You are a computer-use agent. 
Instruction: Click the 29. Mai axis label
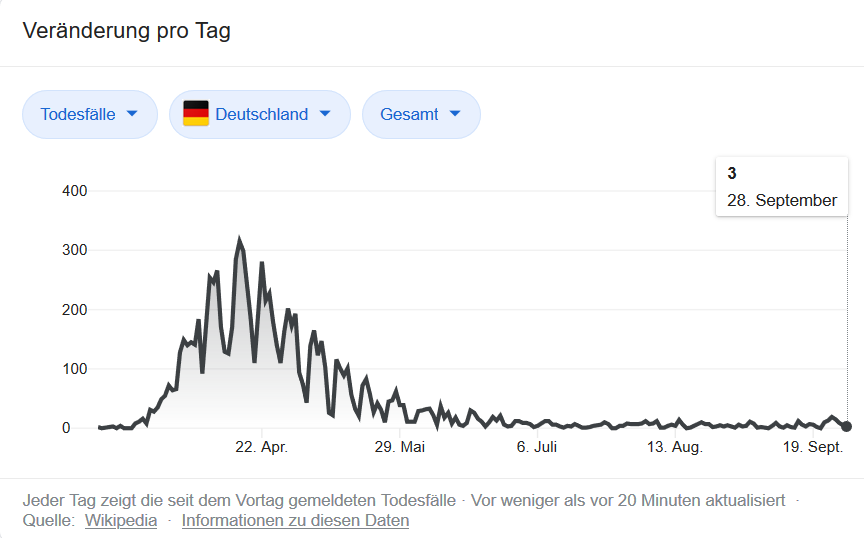(x=399, y=446)
